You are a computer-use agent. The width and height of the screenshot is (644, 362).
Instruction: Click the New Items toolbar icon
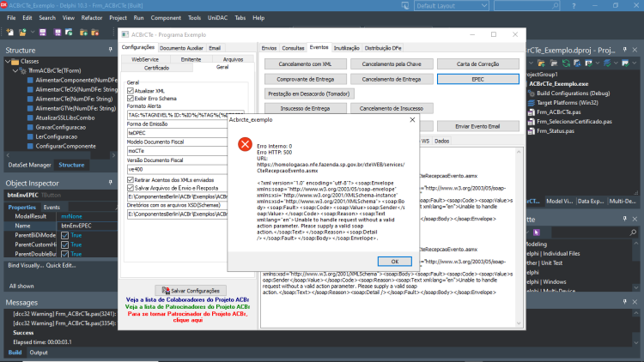pos(9,32)
